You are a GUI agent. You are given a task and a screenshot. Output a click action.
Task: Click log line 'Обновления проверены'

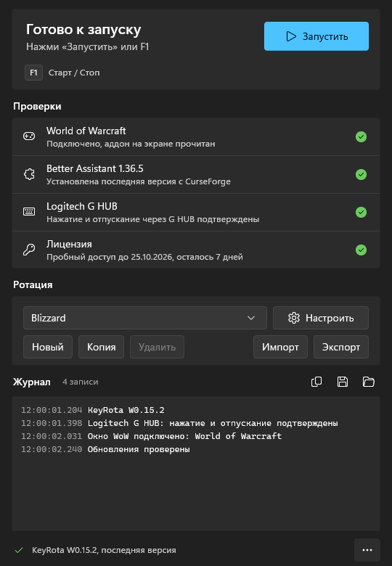pyautogui.click(x=139, y=449)
